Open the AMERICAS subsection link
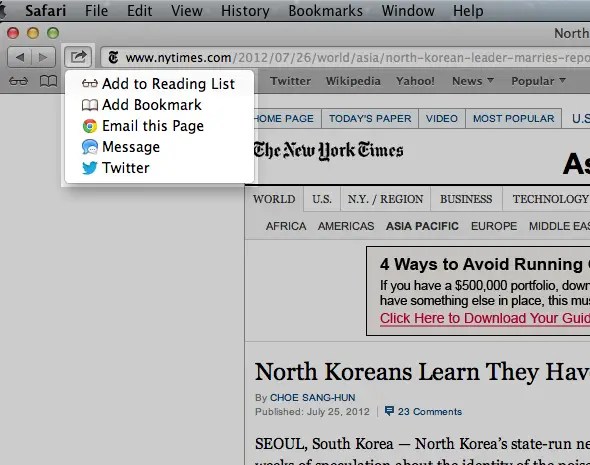Viewport: 590px width, 465px height. tap(346, 226)
